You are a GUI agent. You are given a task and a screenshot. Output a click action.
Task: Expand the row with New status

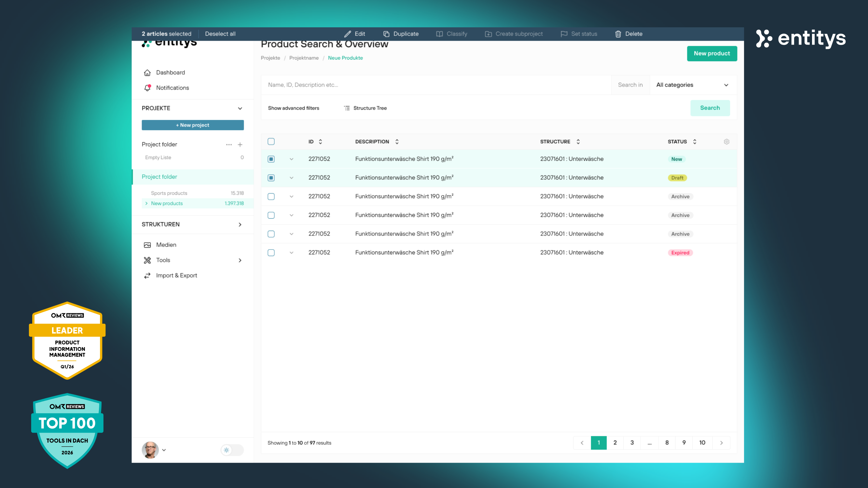click(292, 159)
